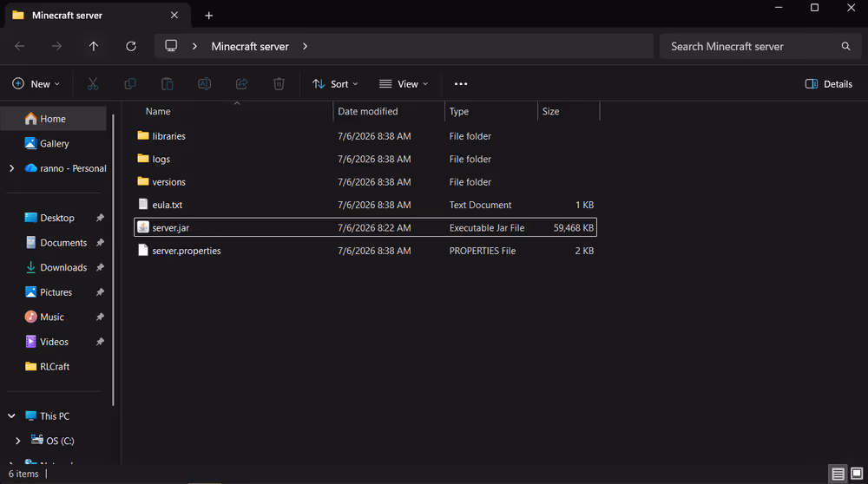Open the New dropdown menu

pos(36,84)
